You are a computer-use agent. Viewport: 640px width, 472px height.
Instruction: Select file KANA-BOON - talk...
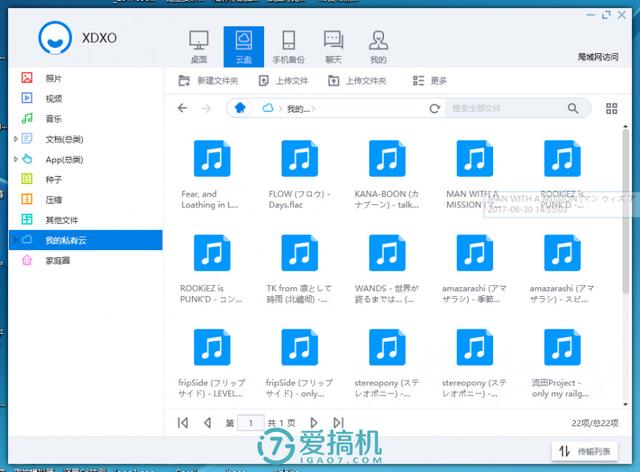[387, 175]
